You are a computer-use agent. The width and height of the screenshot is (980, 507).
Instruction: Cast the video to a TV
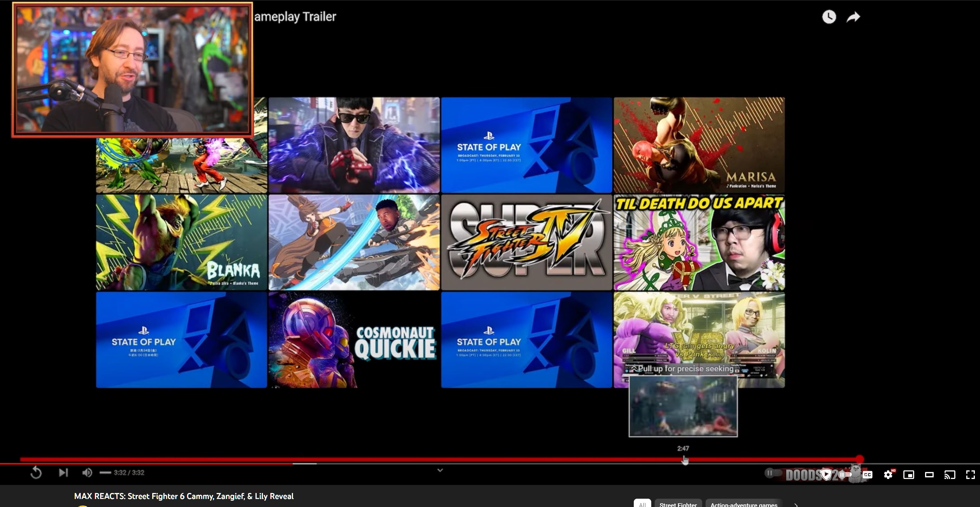[950, 475]
